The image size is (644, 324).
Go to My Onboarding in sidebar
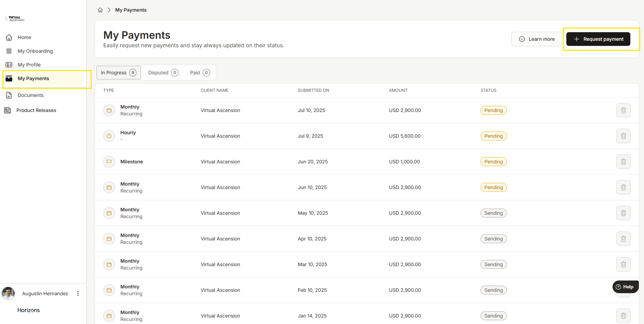point(35,51)
